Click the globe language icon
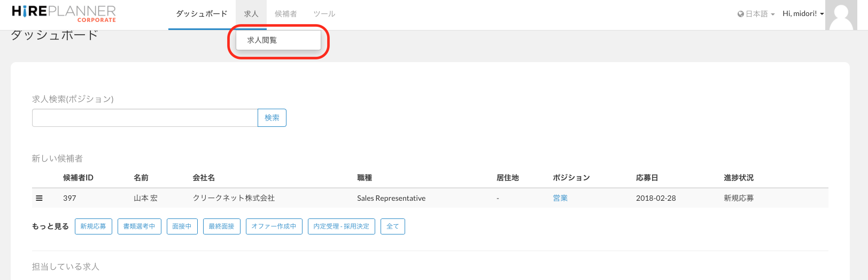Screen dimensions: 868x280 pos(740,14)
